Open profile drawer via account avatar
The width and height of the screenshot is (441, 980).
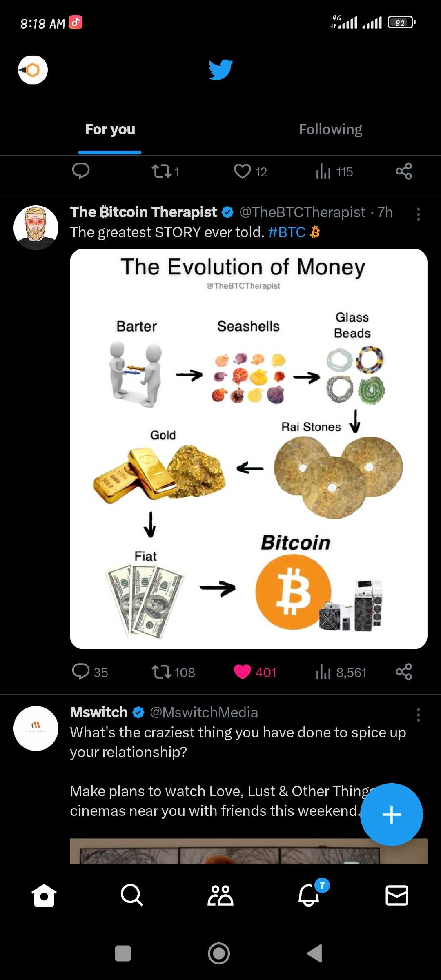click(33, 70)
